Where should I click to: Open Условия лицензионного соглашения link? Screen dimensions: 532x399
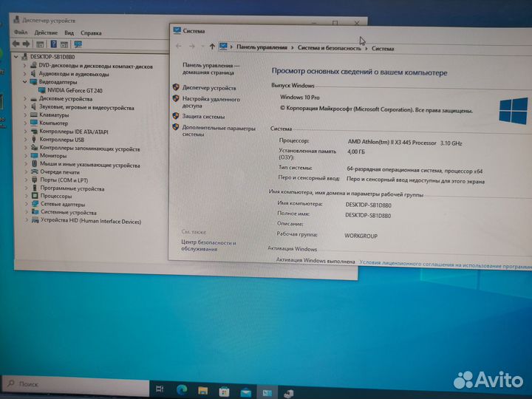pyautogui.click(x=445, y=265)
